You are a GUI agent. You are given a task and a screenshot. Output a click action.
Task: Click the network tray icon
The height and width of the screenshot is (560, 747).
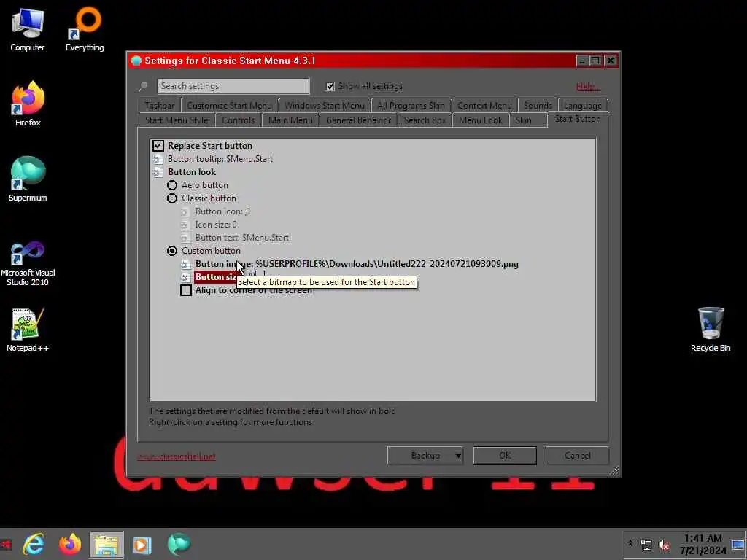[646, 544]
